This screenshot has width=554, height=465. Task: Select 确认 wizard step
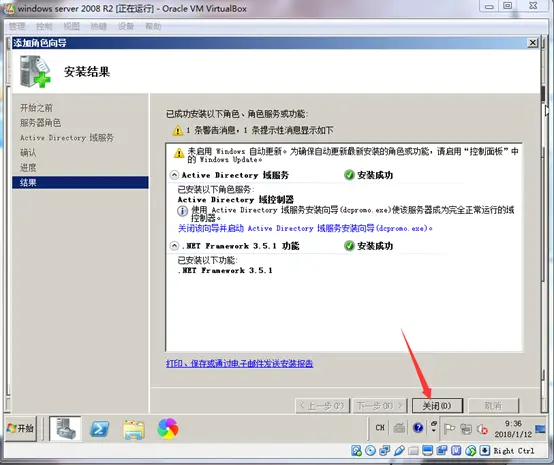point(28,153)
